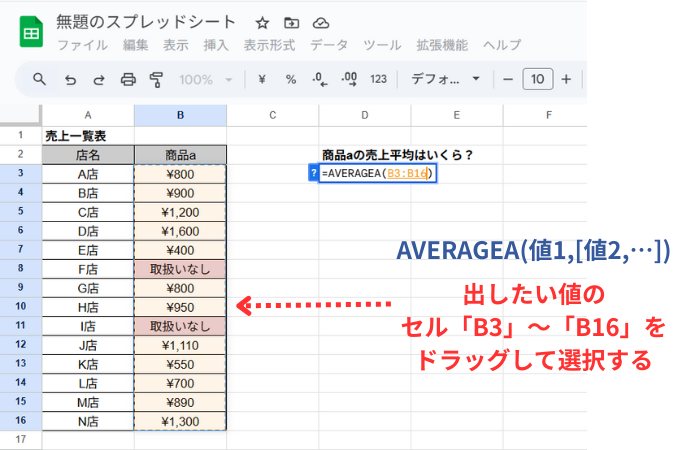Click the ¥1,200 cell
The image size is (684, 450).
click(x=180, y=212)
